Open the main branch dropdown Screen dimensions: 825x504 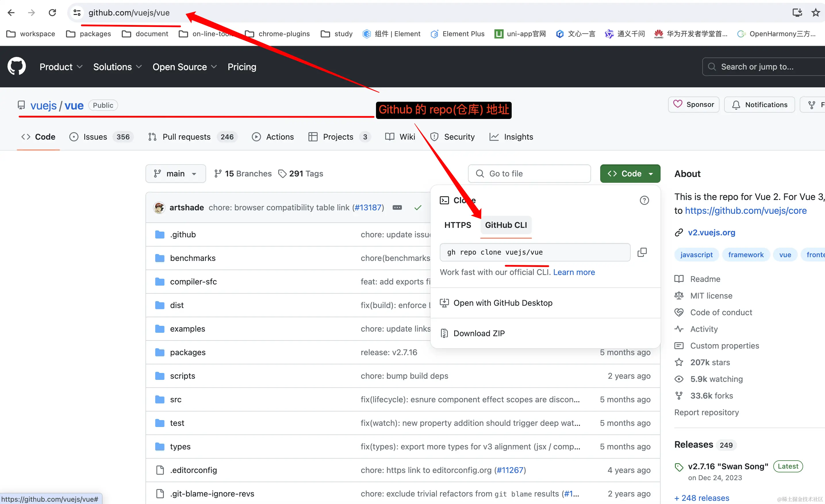coord(175,173)
